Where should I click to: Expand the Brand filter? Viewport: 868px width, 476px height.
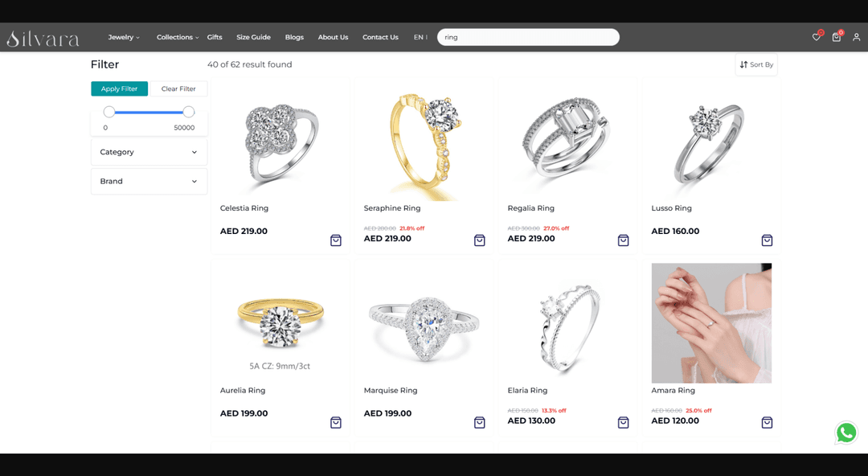pos(149,181)
